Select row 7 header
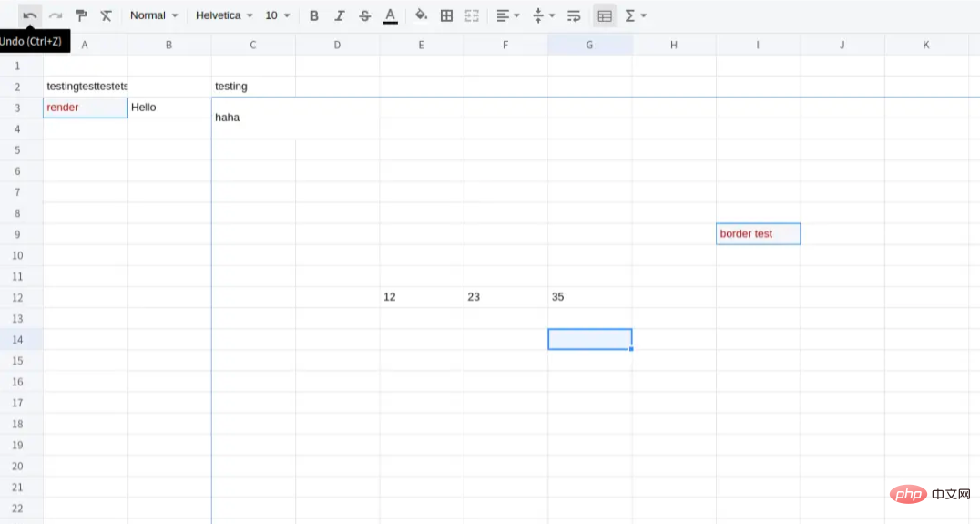Image resolution: width=980 pixels, height=524 pixels. pyautogui.click(x=17, y=192)
